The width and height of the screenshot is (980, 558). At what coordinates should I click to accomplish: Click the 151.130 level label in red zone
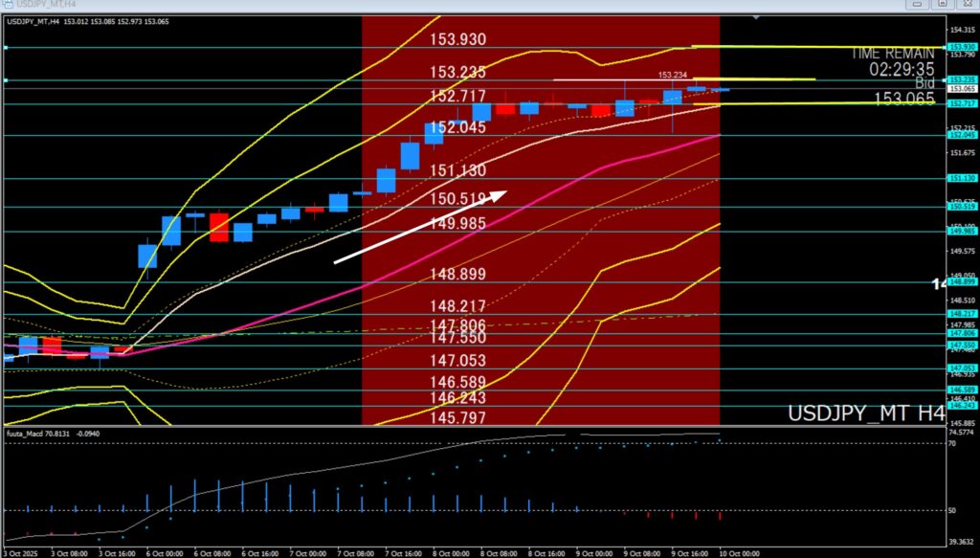[458, 170]
